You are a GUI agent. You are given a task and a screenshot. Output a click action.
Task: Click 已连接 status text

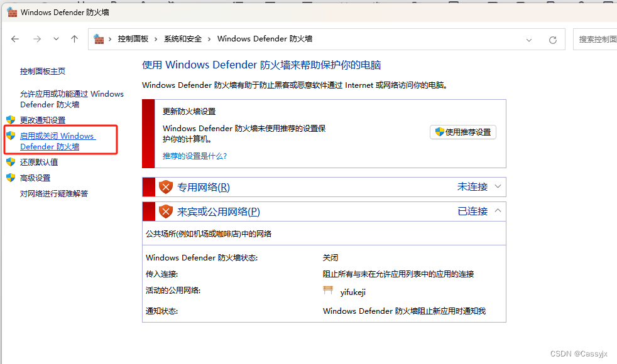pyautogui.click(x=472, y=211)
